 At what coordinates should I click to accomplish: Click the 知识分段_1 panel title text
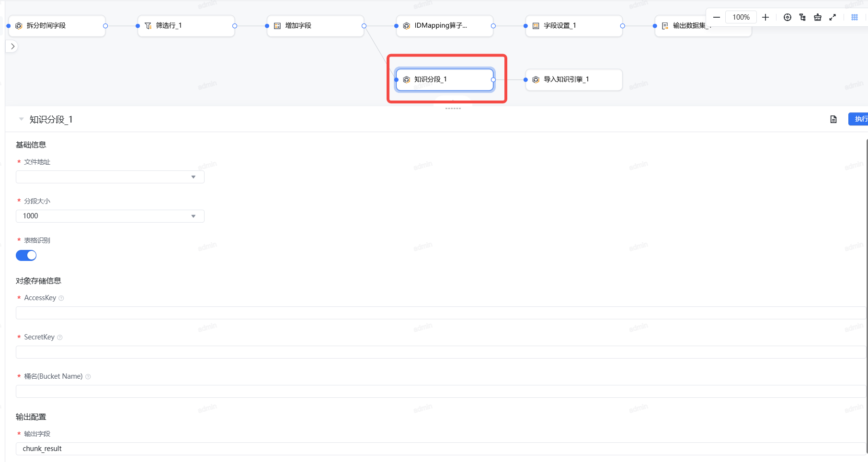pos(51,120)
